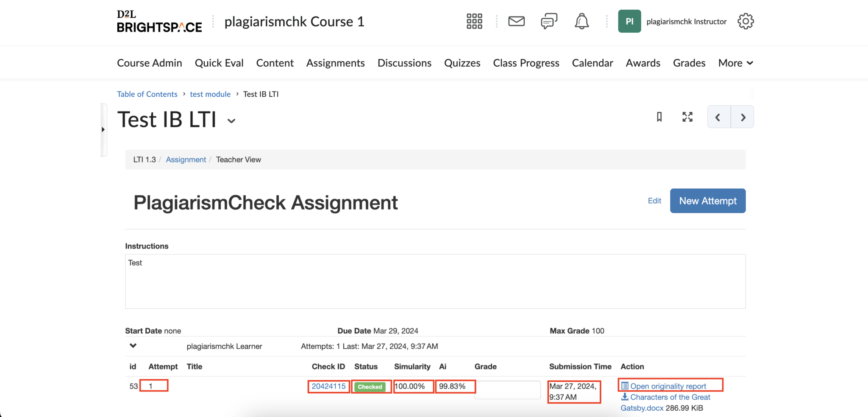Enter fullscreen view with the expand icon

point(687,117)
